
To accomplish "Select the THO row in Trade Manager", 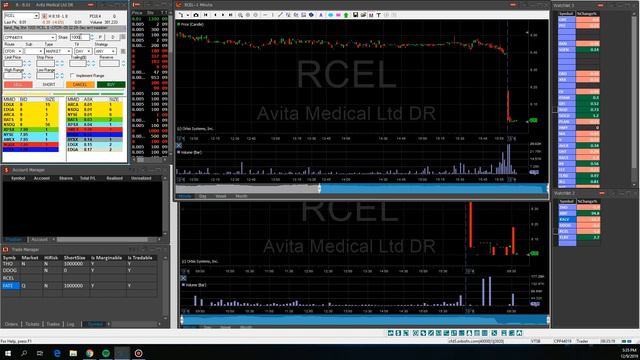I will pos(80,264).
